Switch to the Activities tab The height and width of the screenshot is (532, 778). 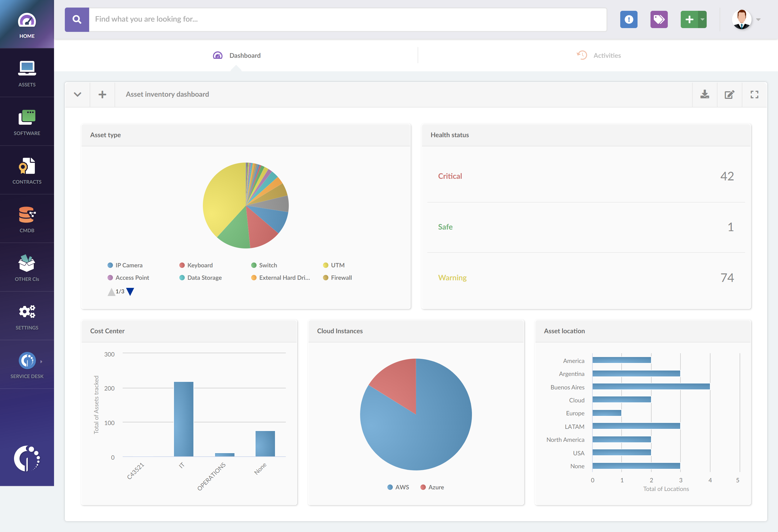click(x=598, y=55)
